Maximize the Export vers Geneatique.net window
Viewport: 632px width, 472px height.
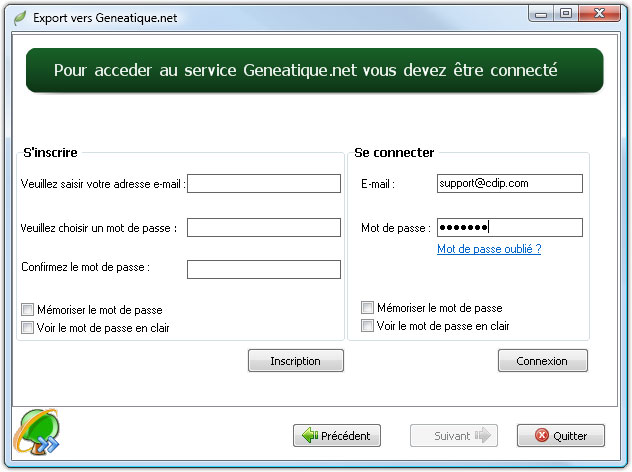click(x=566, y=14)
